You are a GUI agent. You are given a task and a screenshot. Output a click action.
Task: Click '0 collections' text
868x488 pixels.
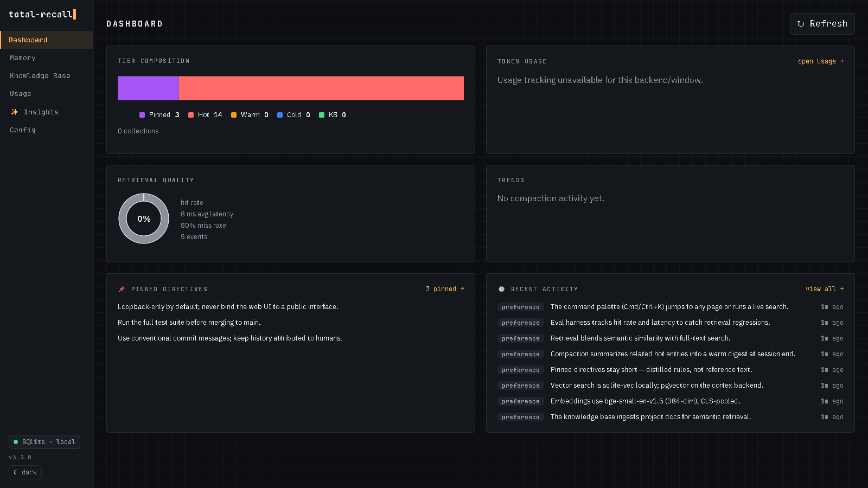click(x=138, y=131)
